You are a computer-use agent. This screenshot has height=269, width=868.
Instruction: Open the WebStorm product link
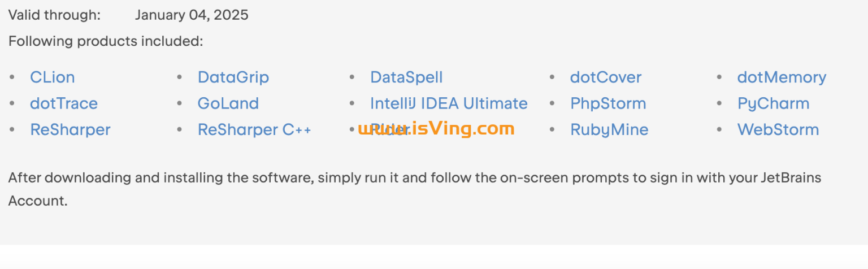coord(778,129)
